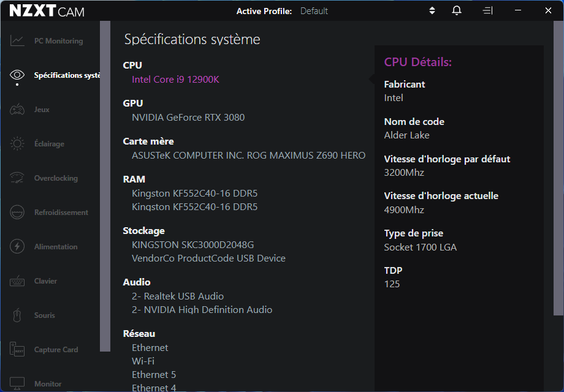This screenshot has width=564, height=392.
Task: Click the CPU Détails heading
Action: (x=418, y=62)
